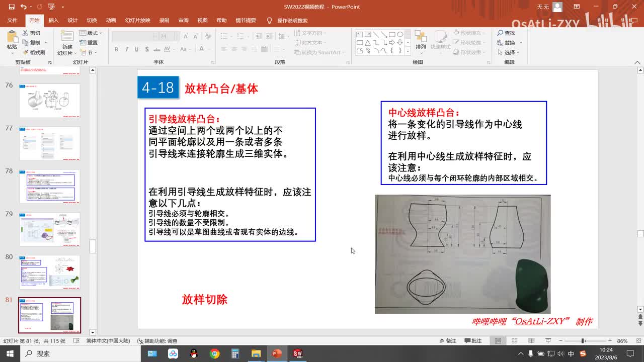
Task: Toggle Underline formatting
Action: coord(136,49)
